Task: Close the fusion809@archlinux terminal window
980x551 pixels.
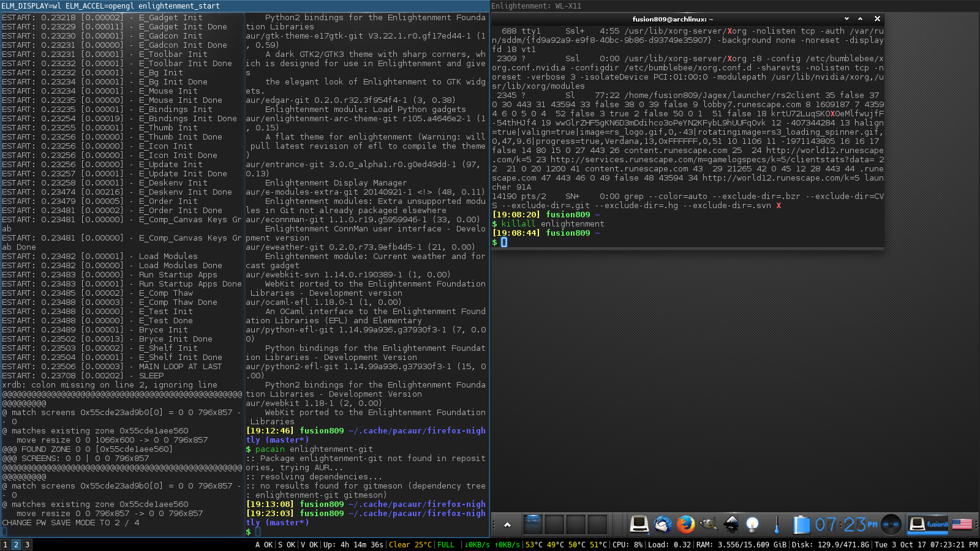Action: click(877, 19)
